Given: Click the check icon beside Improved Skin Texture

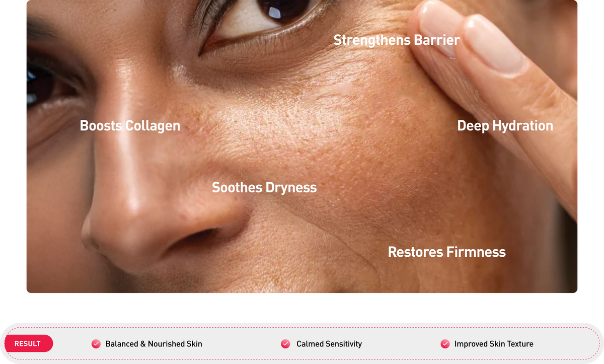Looking at the screenshot, I should (x=445, y=344).
